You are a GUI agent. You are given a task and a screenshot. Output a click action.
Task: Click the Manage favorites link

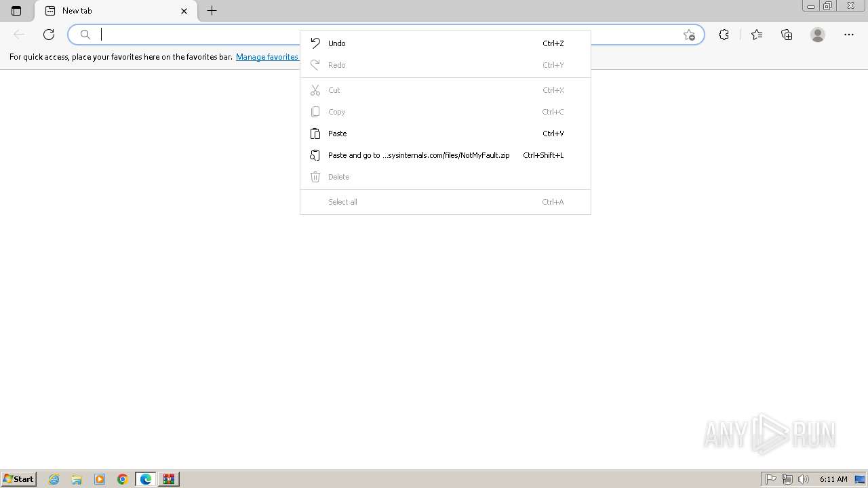[267, 57]
